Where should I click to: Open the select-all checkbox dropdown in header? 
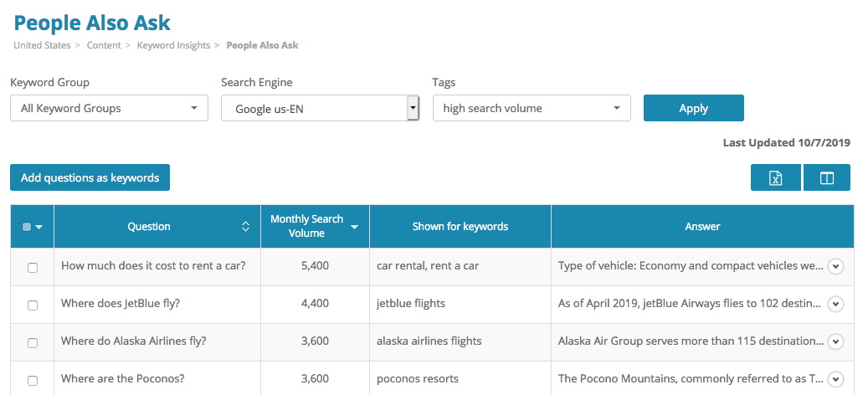point(39,227)
